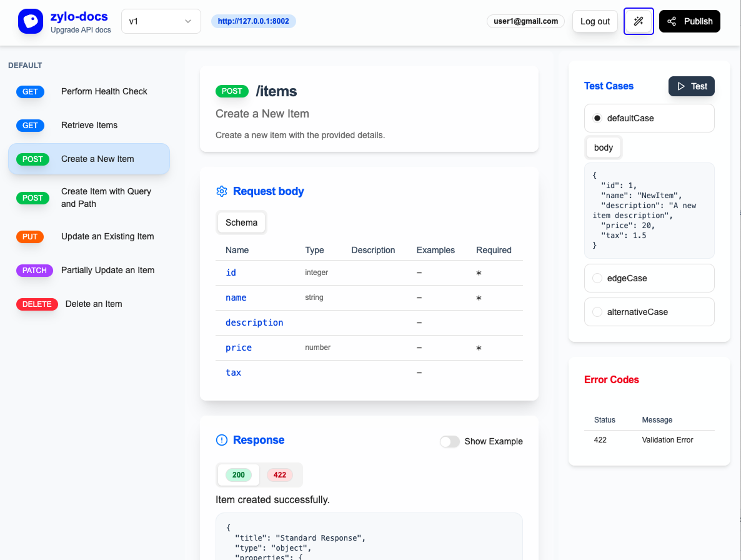This screenshot has height=560, width=741.
Task: Click the gear icon beside Request body
Action: point(222,191)
